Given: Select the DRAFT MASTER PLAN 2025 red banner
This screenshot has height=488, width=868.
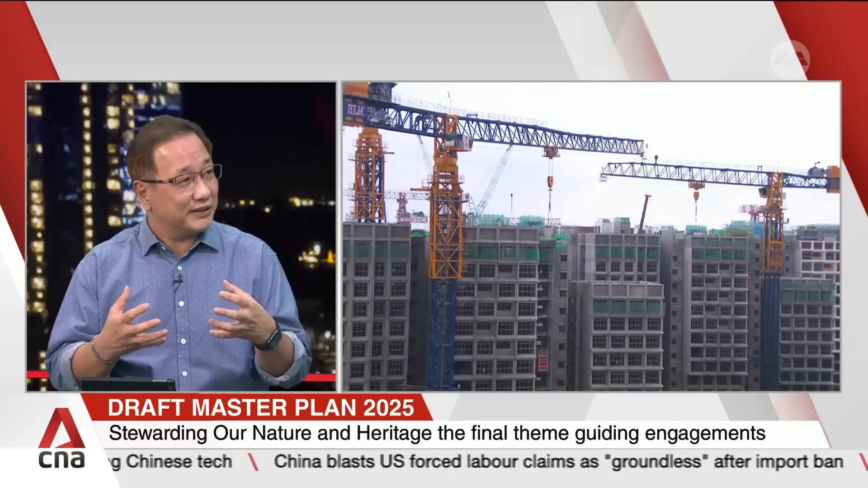Looking at the screenshot, I should [x=260, y=408].
